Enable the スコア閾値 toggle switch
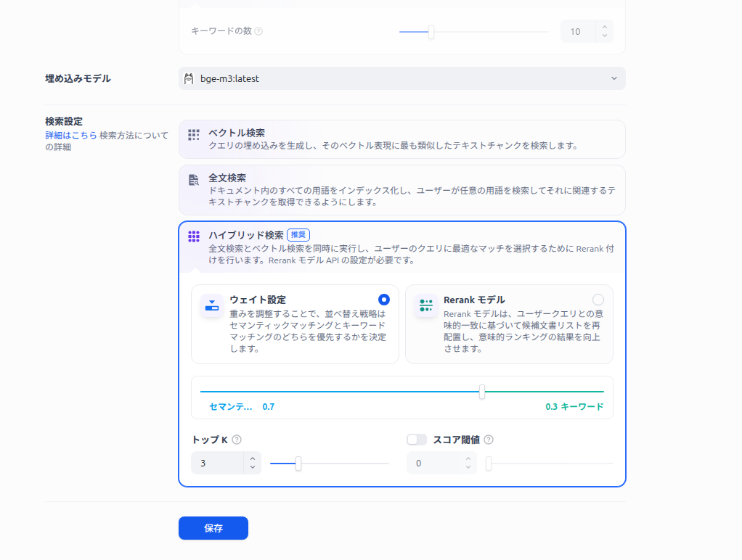This screenshot has height=560, width=742. (x=417, y=440)
